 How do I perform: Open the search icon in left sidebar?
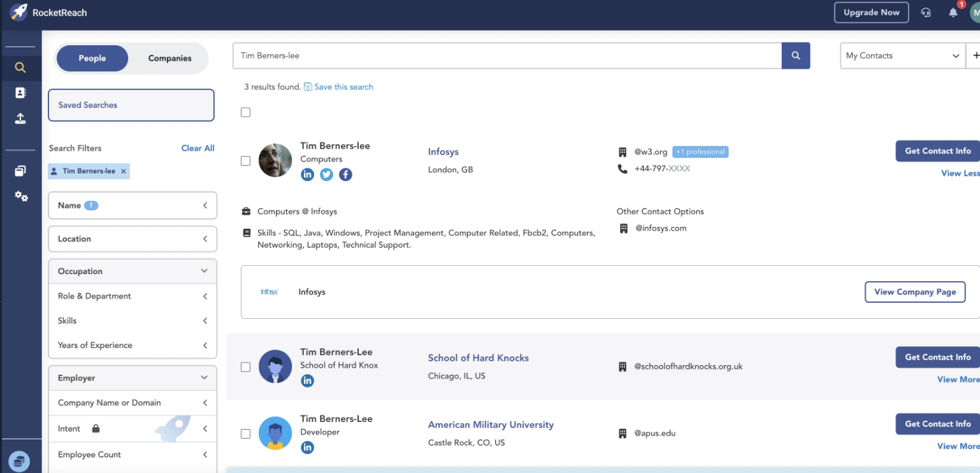click(20, 68)
